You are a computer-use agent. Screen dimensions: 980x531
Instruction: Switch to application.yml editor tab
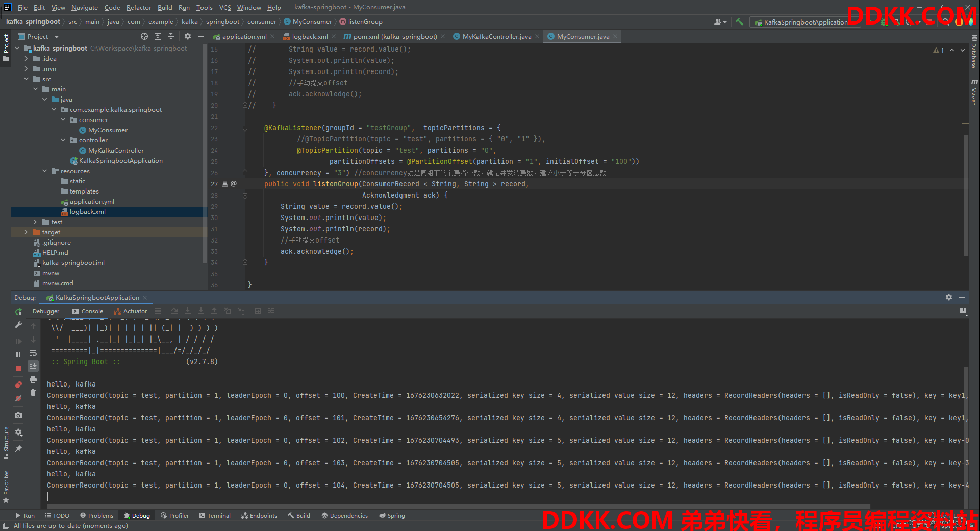[244, 36]
